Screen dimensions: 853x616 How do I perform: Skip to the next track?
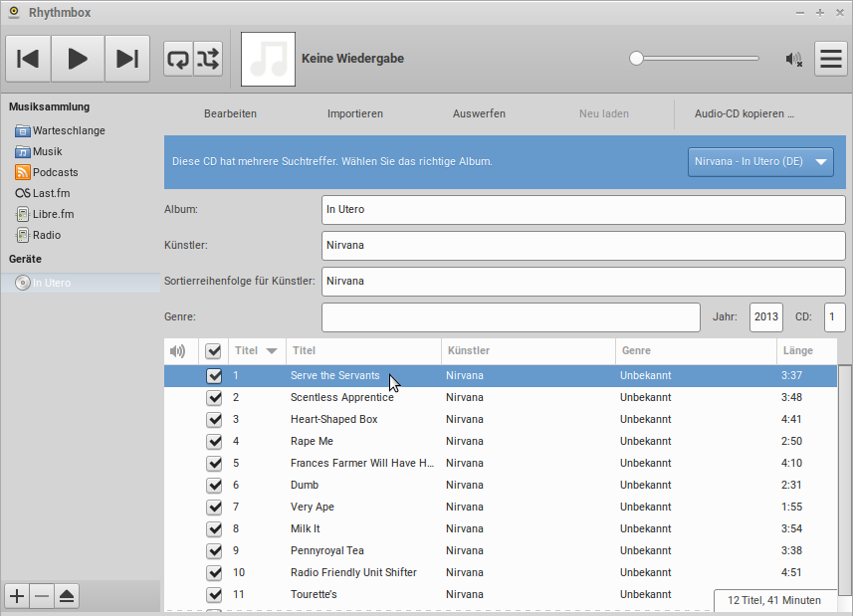(x=127, y=59)
